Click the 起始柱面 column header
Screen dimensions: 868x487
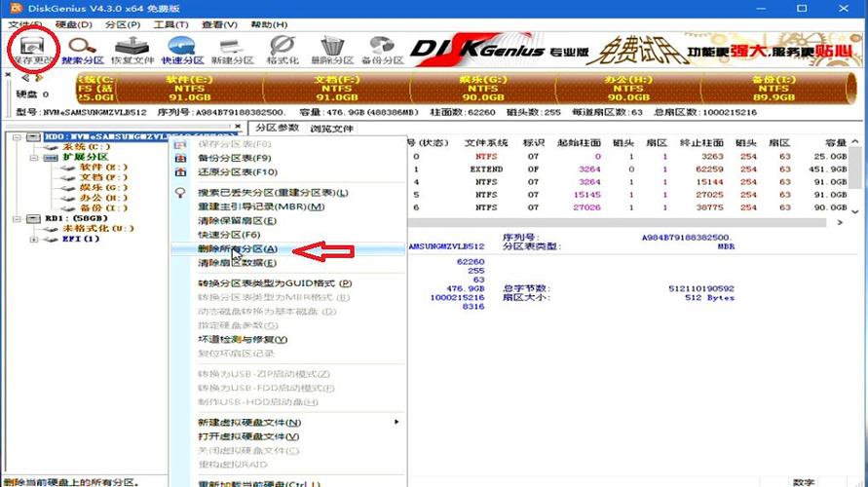point(579,143)
